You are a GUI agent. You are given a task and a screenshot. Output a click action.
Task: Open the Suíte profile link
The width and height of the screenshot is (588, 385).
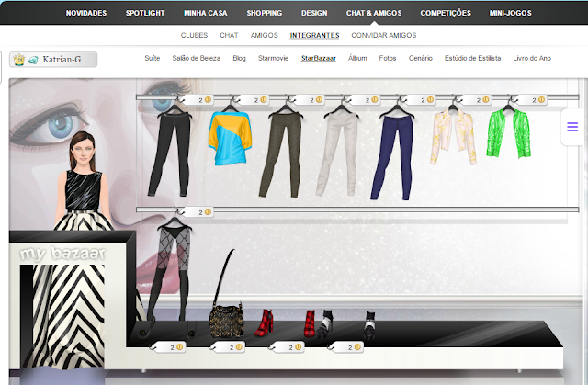[153, 58]
